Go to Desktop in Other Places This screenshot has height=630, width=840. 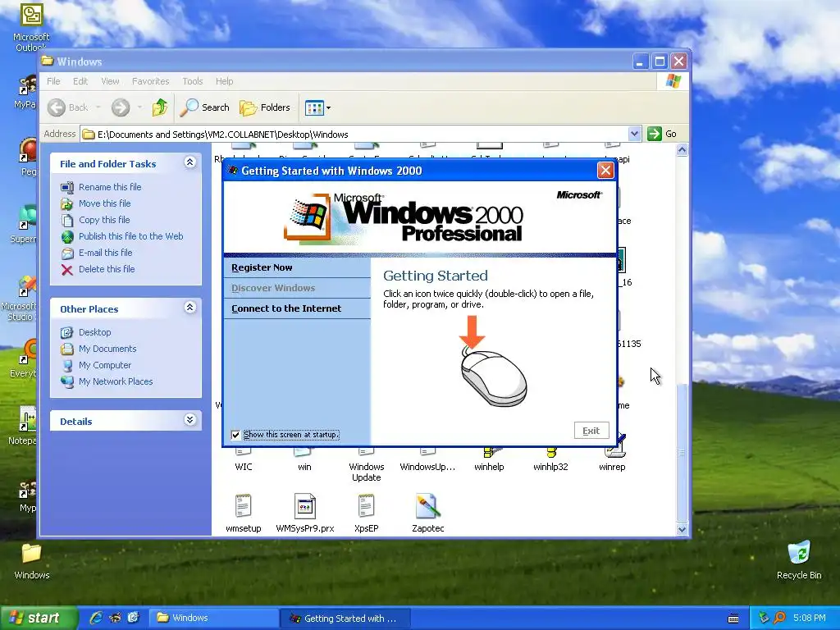click(x=95, y=332)
